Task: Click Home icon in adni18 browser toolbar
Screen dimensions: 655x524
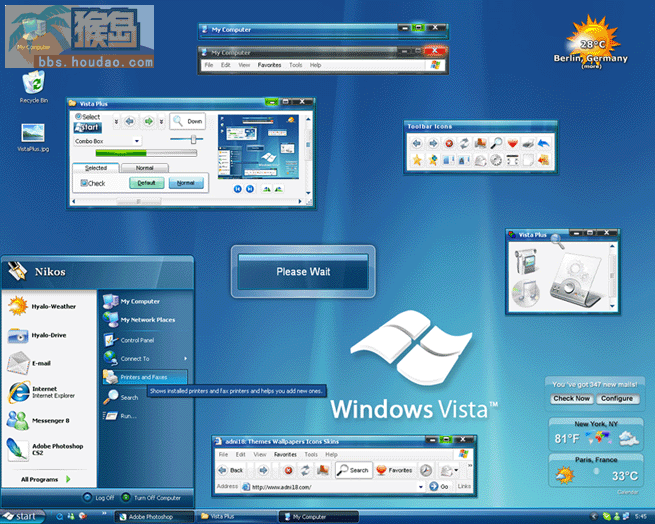Action: pos(322,470)
